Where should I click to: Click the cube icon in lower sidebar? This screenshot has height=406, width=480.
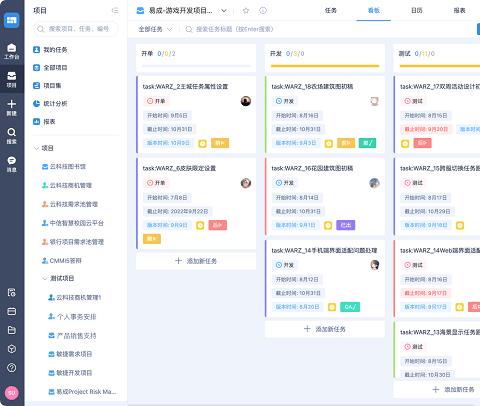pos(12,349)
